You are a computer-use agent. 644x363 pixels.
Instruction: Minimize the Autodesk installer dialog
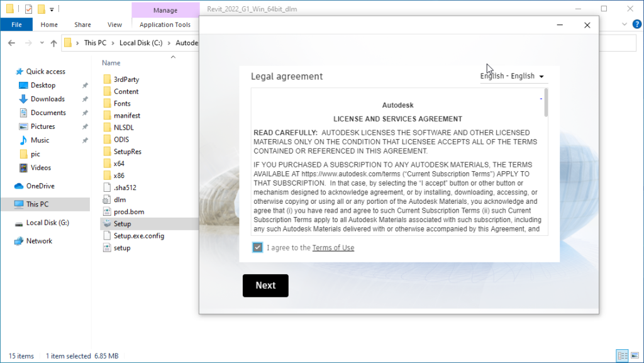(560, 25)
